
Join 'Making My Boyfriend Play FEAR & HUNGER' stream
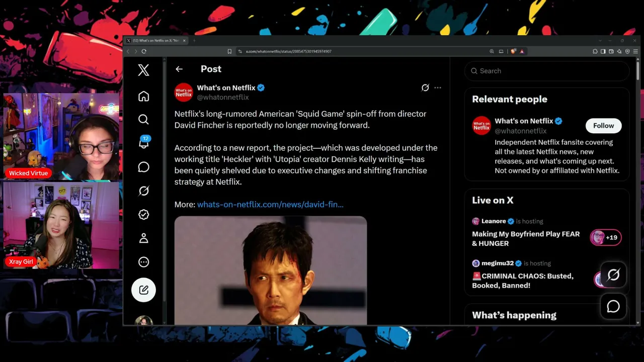pyautogui.click(x=526, y=238)
